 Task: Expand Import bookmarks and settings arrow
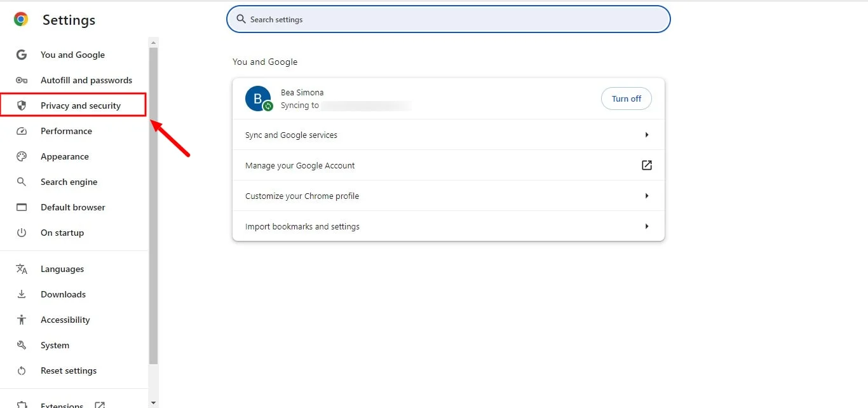[647, 226]
